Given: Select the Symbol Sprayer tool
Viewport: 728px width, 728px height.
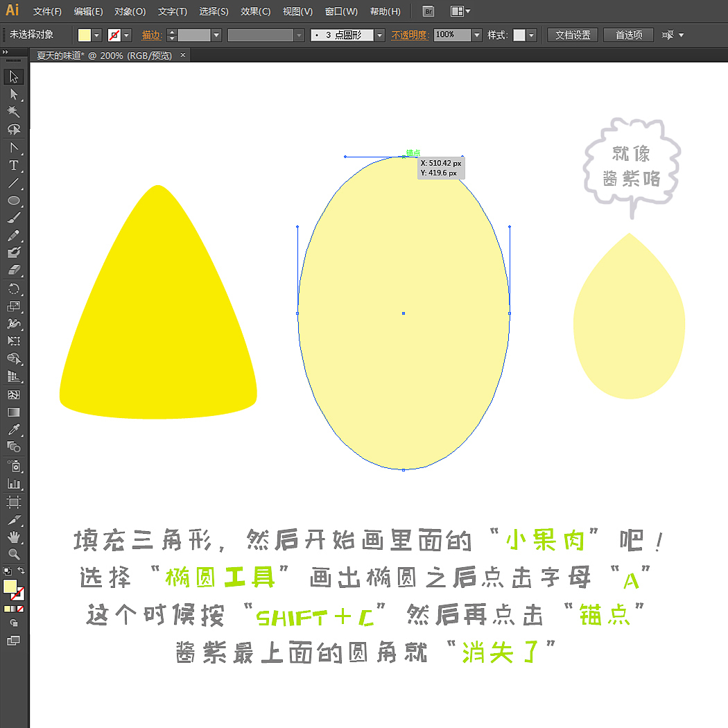Looking at the screenshot, I should click(13, 466).
